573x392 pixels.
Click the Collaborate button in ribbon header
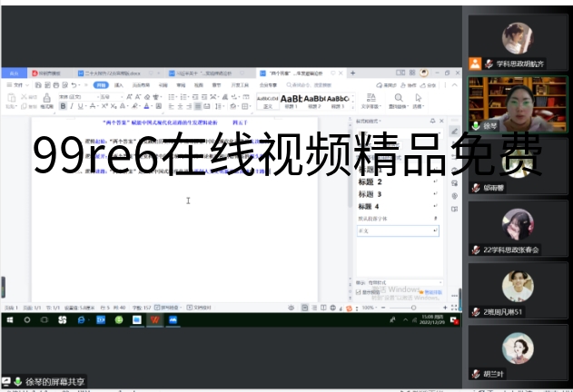pos(409,85)
